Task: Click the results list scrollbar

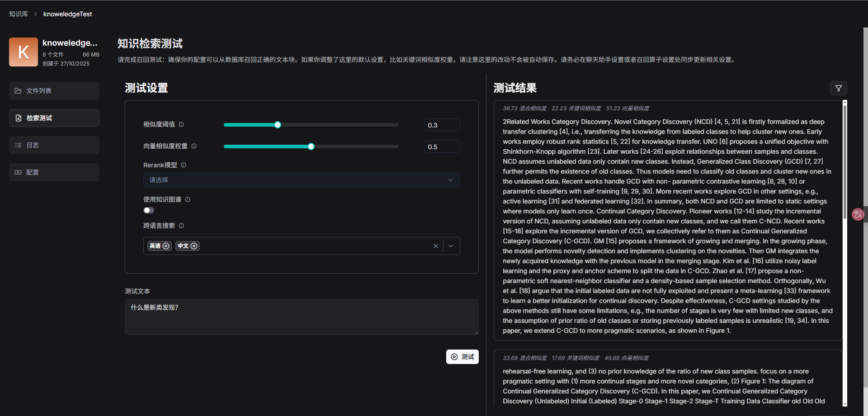Action: (x=844, y=163)
